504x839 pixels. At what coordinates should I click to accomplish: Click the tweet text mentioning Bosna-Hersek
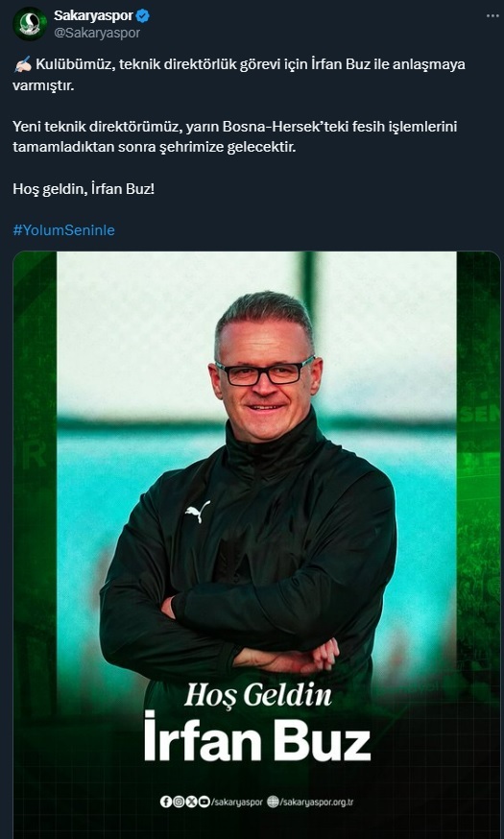coord(235,137)
